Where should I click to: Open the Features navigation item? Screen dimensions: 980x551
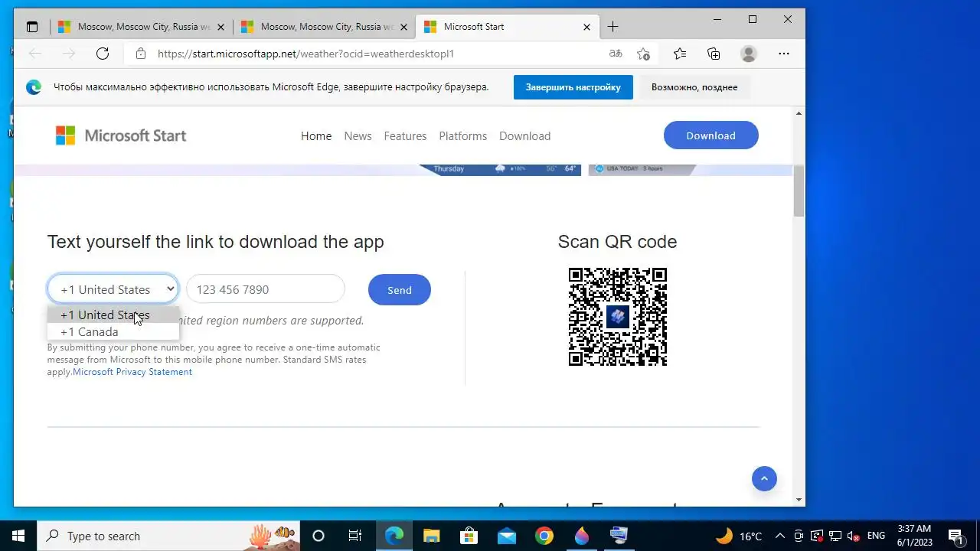click(x=405, y=135)
